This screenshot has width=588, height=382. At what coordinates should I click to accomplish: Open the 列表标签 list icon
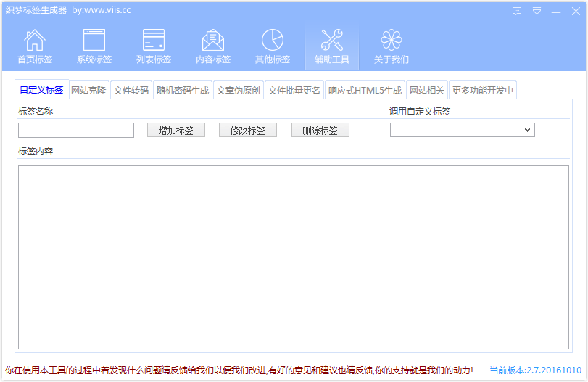pos(154,41)
